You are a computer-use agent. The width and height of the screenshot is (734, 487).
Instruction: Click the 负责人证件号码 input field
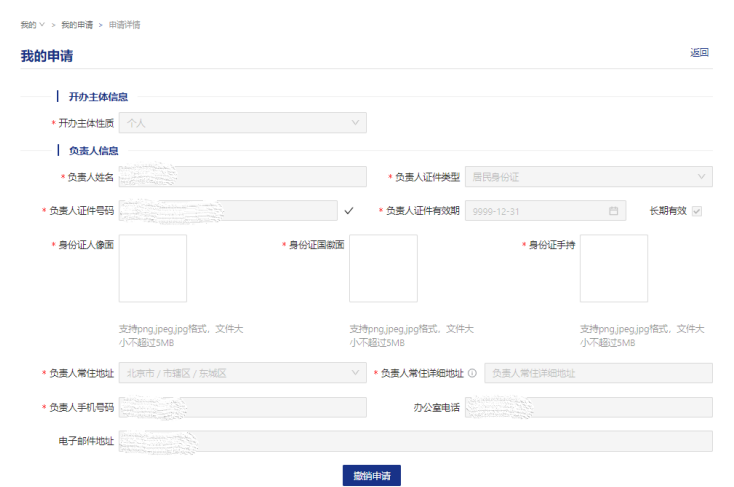228,211
